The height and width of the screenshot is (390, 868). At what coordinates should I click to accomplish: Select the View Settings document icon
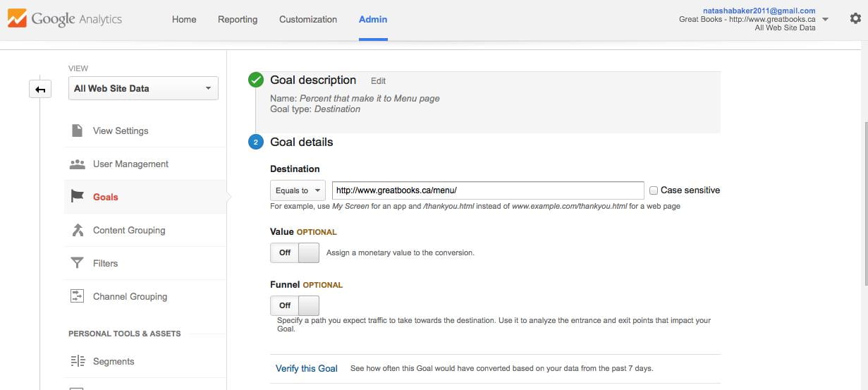(x=78, y=130)
